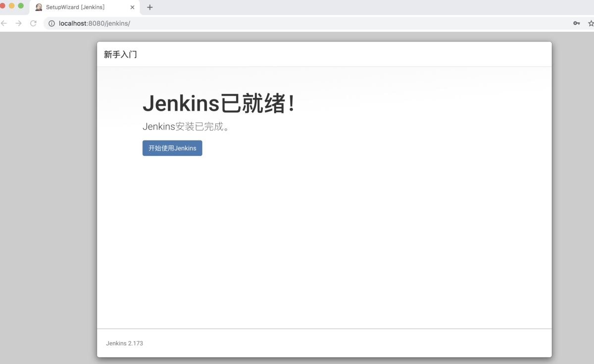Reload the page with refresh icon
Viewport: 594px width, 364px height.
coord(33,23)
